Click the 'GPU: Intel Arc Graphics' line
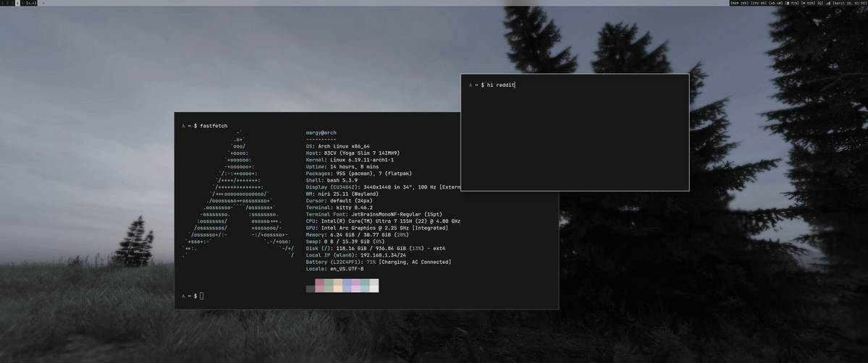Viewport: 868px width, 363px height. coord(377,228)
